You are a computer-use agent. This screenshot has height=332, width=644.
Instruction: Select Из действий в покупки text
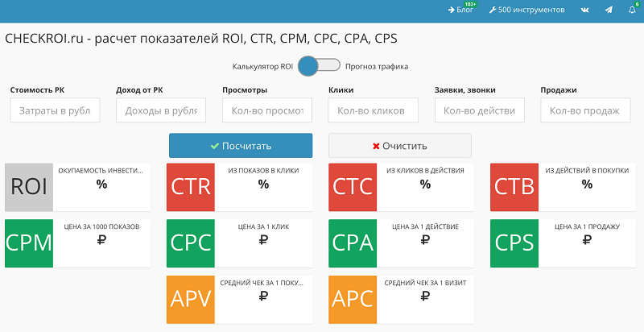point(587,171)
